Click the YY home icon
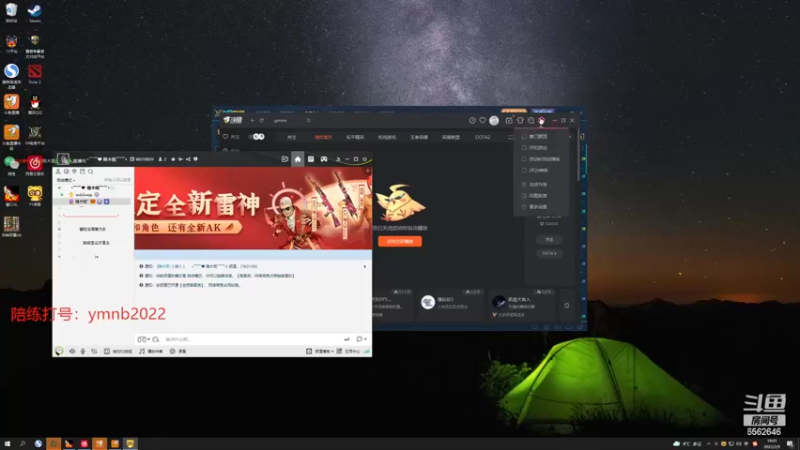 point(298,159)
